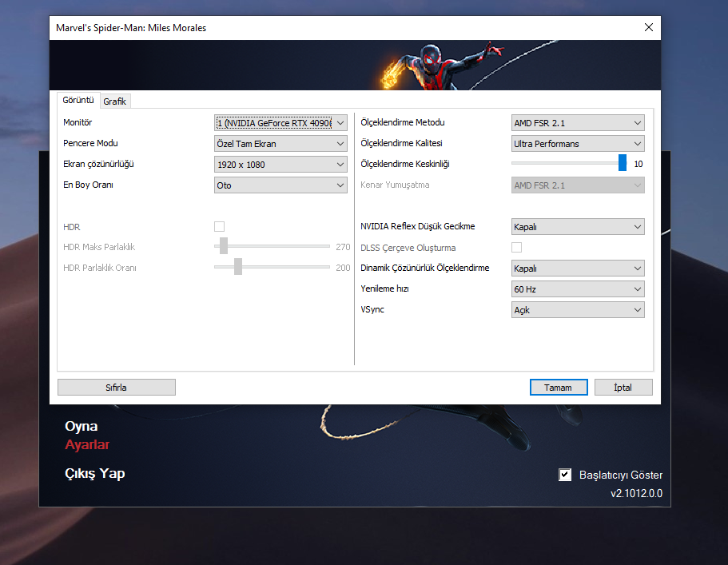The height and width of the screenshot is (565, 728).
Task: Open the Monitör dropdown
Action: coord(280,123)
